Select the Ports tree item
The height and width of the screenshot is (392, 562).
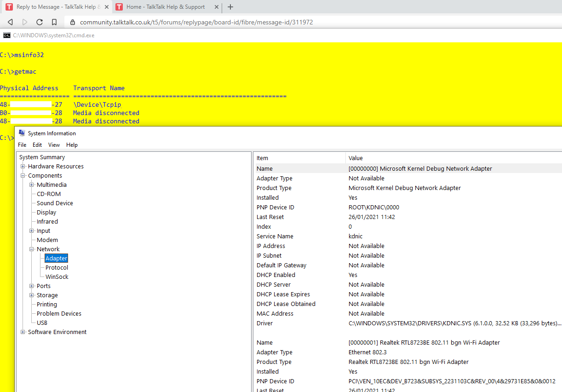[44, 286]
